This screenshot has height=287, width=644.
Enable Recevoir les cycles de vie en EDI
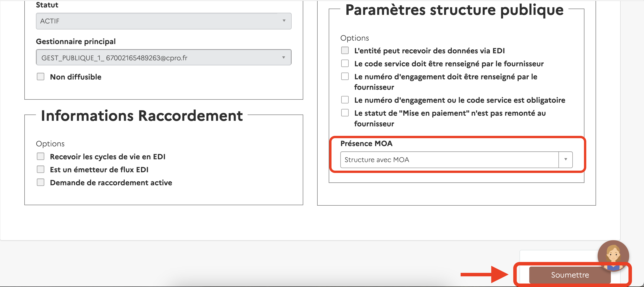(41, 156)
